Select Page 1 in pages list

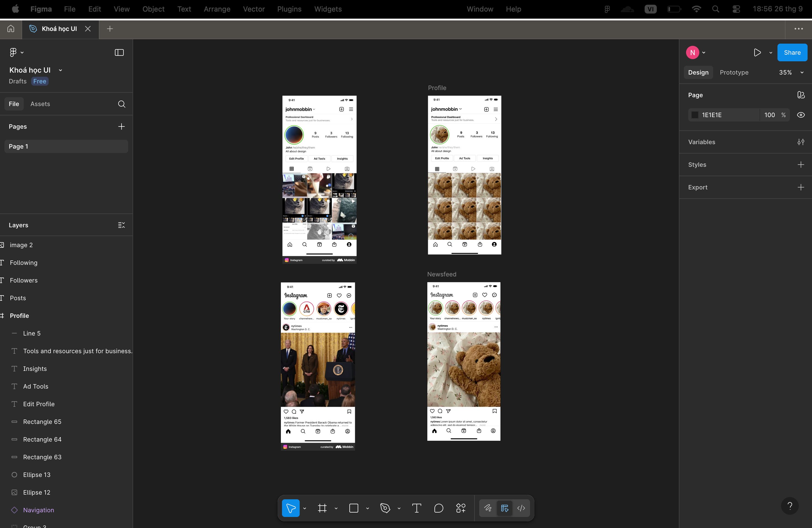click(66, 146)
